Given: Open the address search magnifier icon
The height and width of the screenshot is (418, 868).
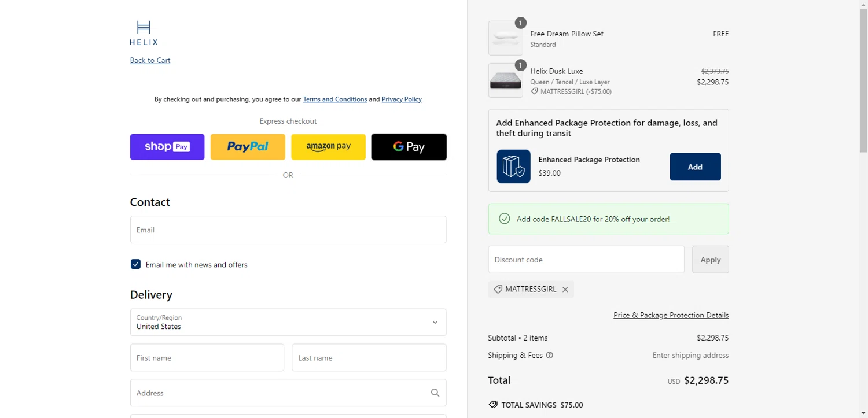Looking at the screenshot, I should coord(435,393).
